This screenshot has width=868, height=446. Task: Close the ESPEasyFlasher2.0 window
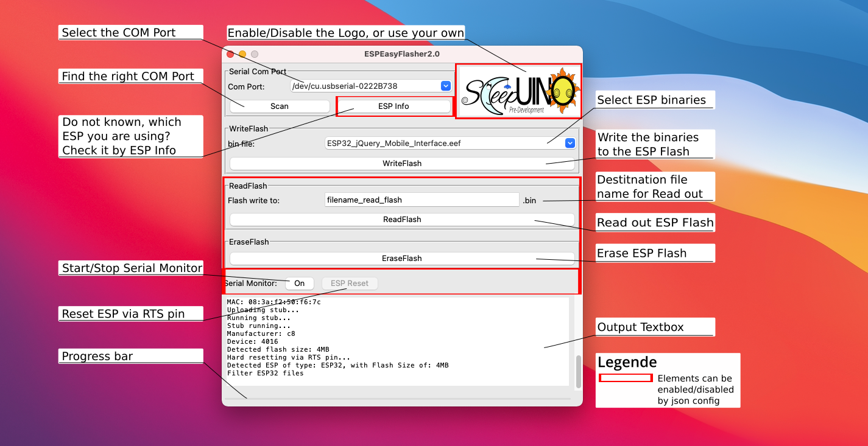tap(230, 54)
